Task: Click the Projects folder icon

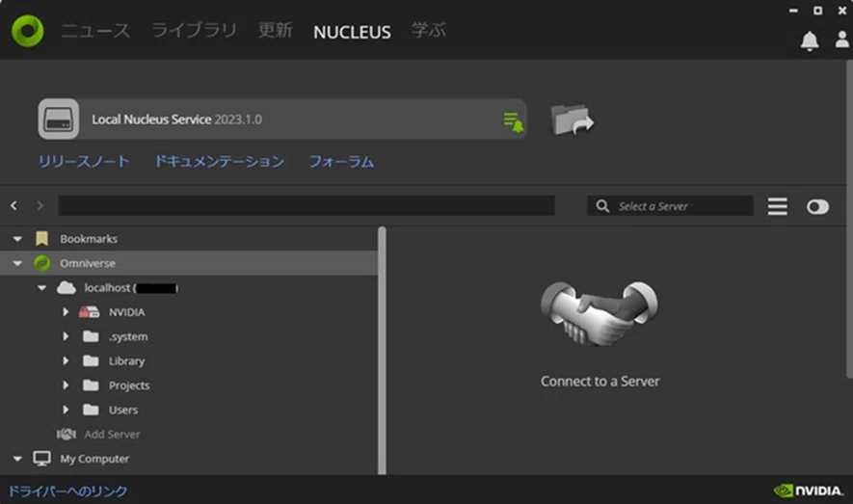Action: tap(91, 385)
